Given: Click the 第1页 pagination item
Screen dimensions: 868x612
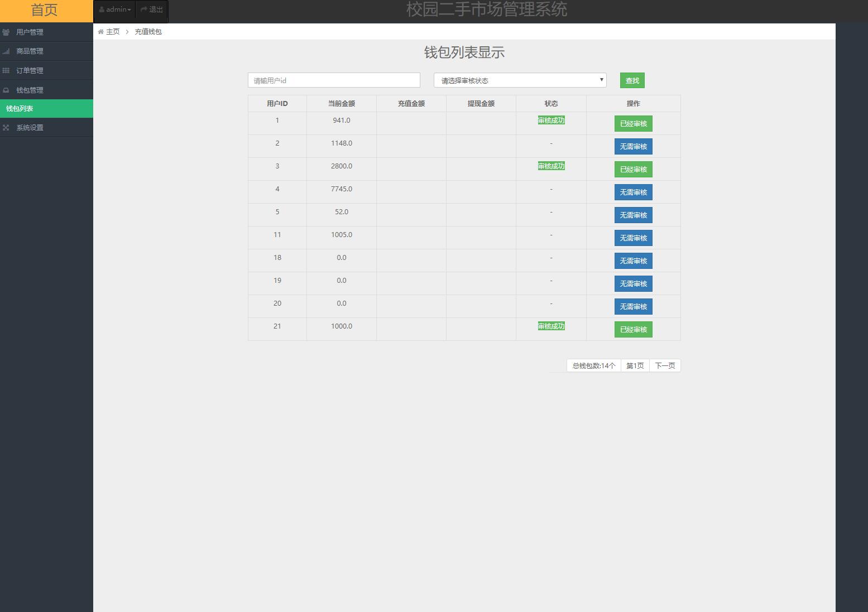Looking at the screenshot, I should (635, 365).
